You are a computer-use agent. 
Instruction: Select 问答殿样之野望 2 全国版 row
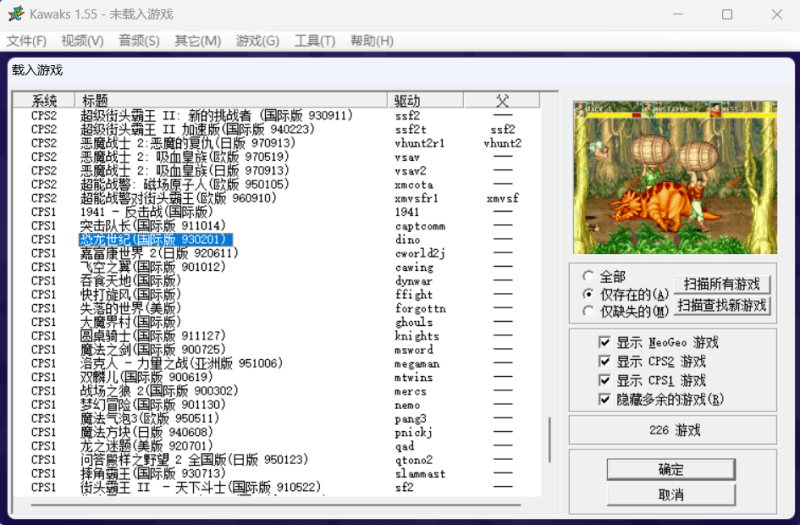(x=276, y=460)
